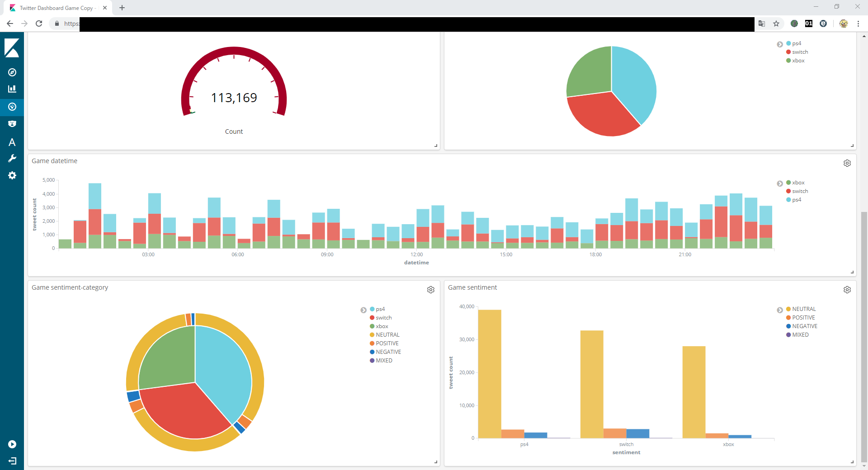Open a new browser tab
The width and height of the screenshot is (868, 470).
(122, 8)
